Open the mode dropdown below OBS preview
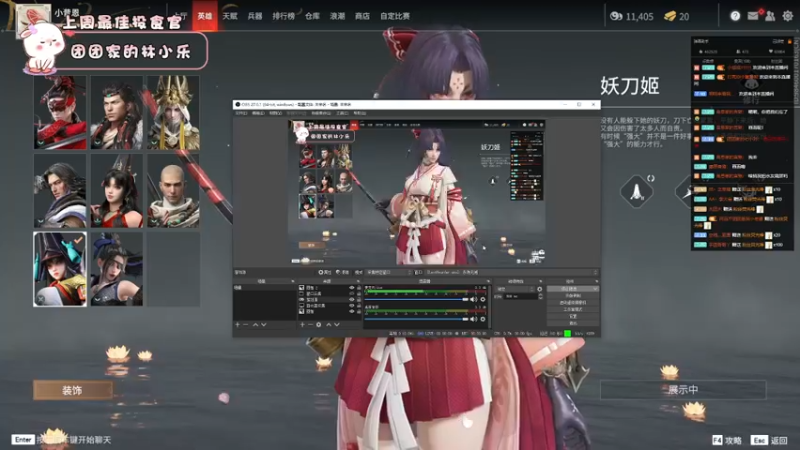The height and width of the screenshot is (450, 800). 389,272
